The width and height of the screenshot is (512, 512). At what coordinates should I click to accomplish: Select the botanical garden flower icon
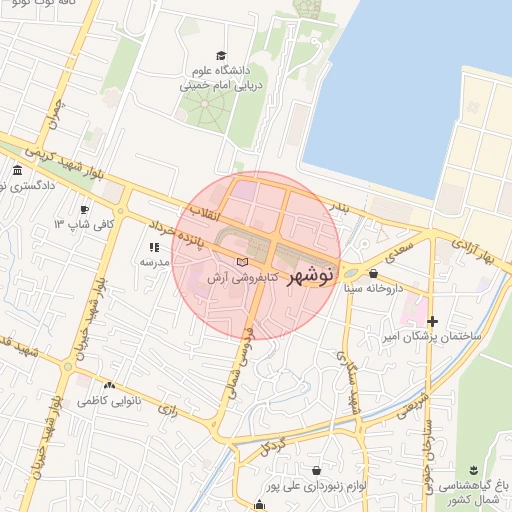click(x=474, y=470)
